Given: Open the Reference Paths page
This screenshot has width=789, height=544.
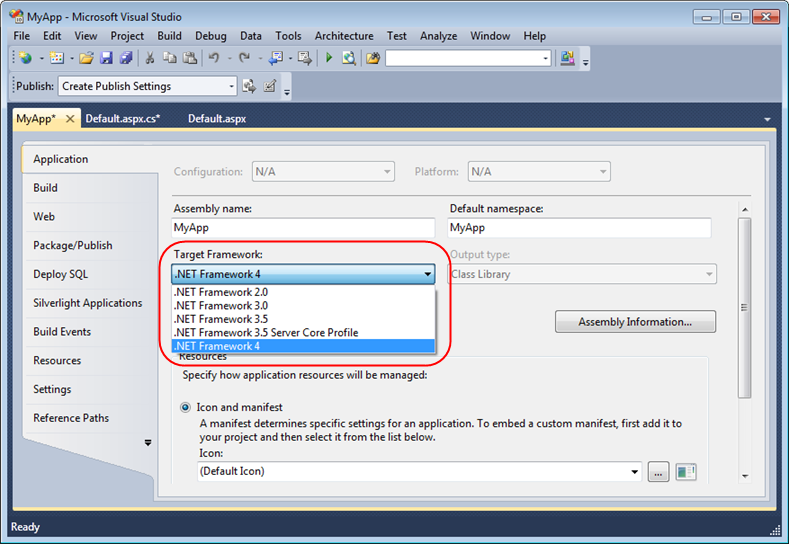Looking at the screenshot, I should (x=71, y=418).
